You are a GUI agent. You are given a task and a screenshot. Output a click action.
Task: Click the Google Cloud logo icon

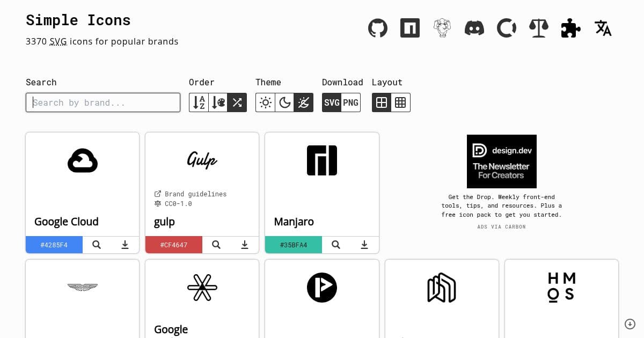click(83, 160)
